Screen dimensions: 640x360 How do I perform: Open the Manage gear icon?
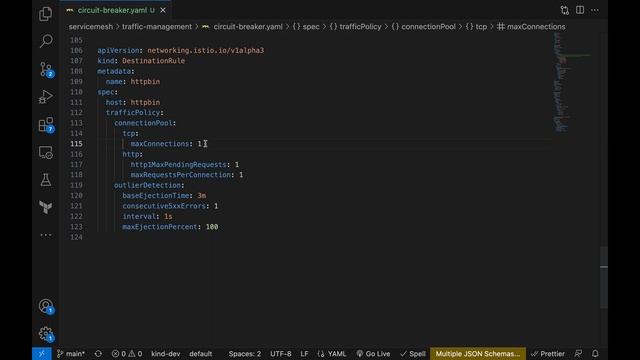(46, 334)
